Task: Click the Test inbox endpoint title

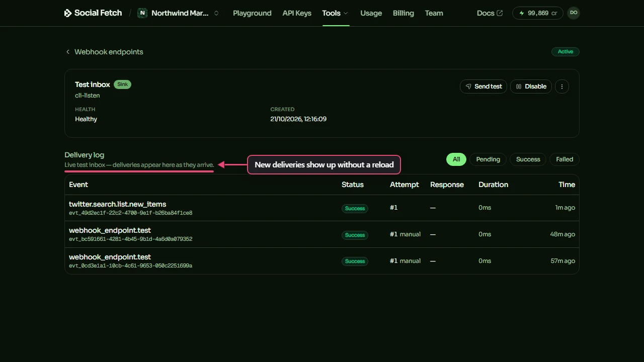Action: click(x=93, y=84)
